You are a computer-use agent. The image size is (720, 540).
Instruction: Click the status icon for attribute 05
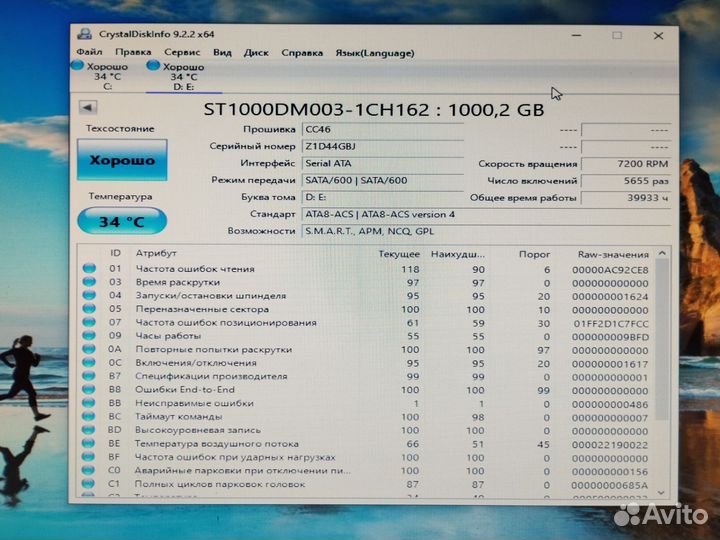pyautogui.click(x=89, y=309)
